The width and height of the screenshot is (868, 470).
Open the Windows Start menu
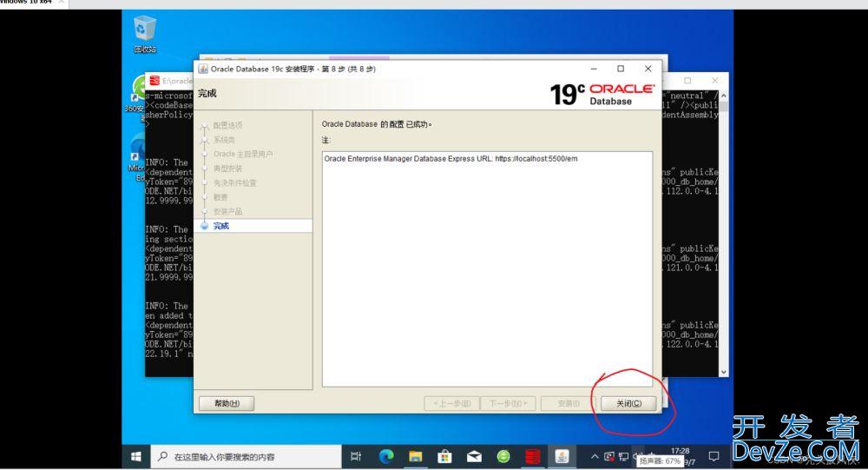pos(136,457)
